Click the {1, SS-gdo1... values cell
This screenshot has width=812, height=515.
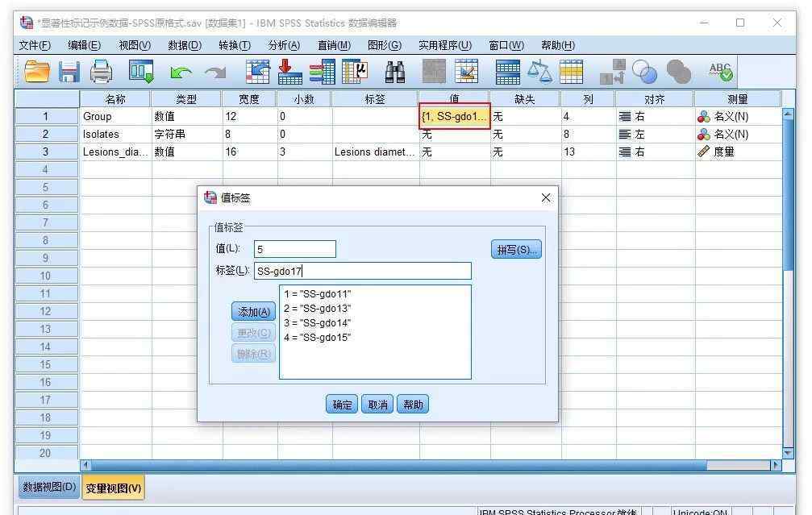(x=455, y=116)
